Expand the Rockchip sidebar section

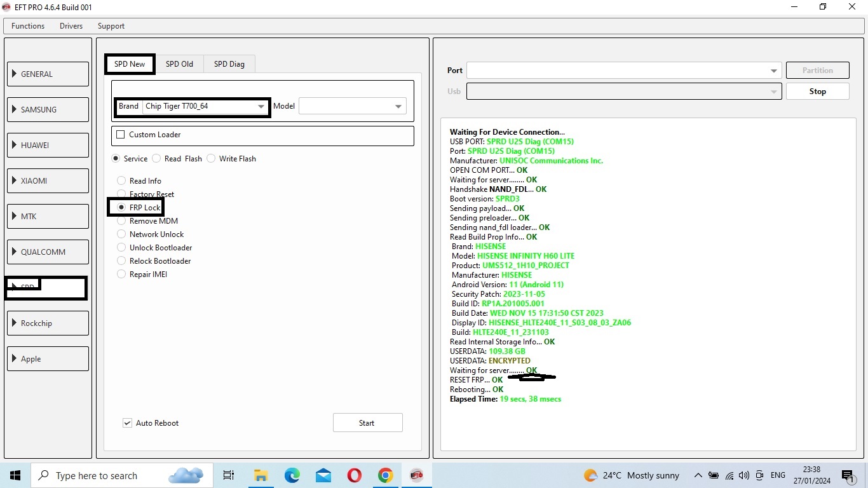coord(48,323)
